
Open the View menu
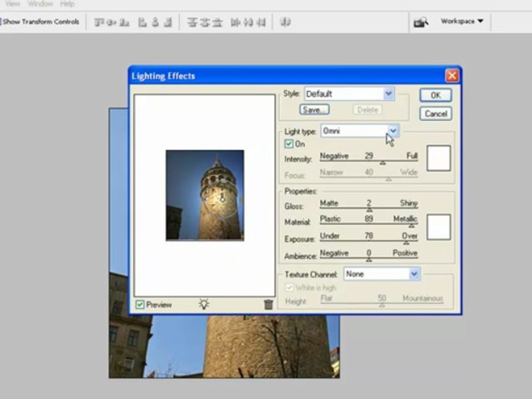(x=13, y=4)
